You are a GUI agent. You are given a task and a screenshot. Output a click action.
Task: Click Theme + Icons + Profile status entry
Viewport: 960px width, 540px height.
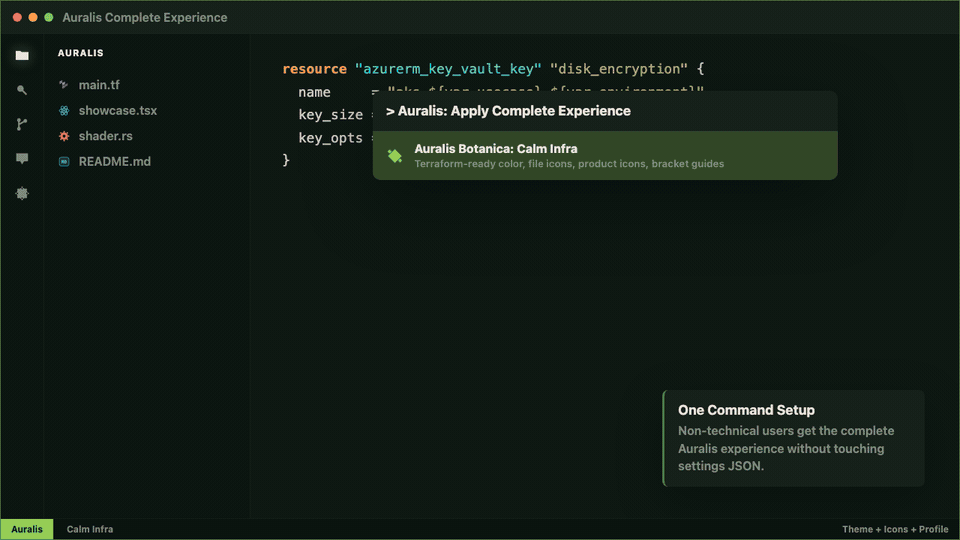[x=895, y=529]
